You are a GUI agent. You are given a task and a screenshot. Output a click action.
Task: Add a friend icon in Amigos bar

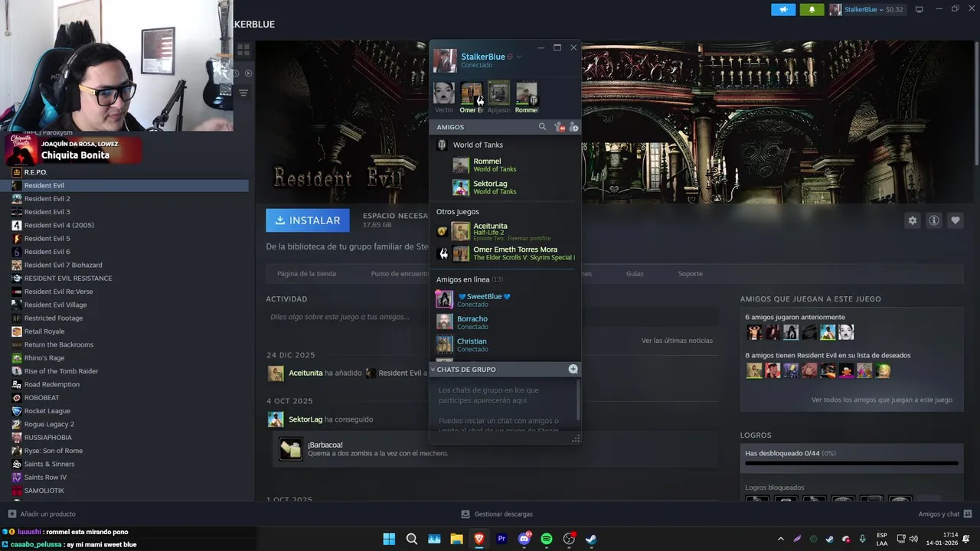click(573, 127)
